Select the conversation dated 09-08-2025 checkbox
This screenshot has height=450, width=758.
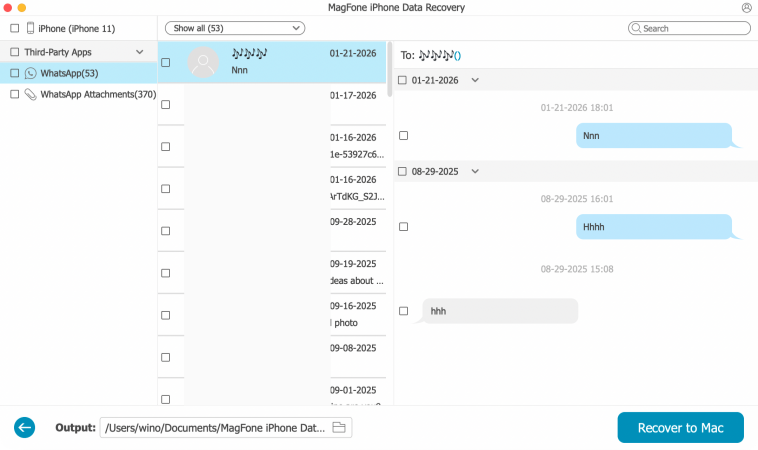165,357
